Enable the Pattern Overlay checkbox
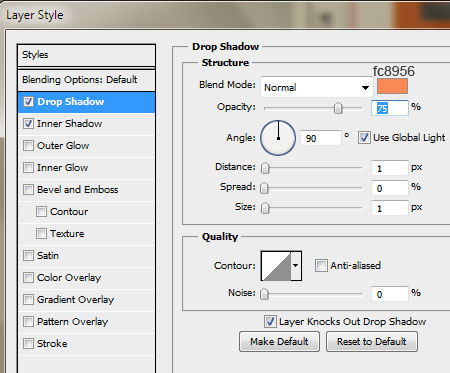 (x=28, y=322)
